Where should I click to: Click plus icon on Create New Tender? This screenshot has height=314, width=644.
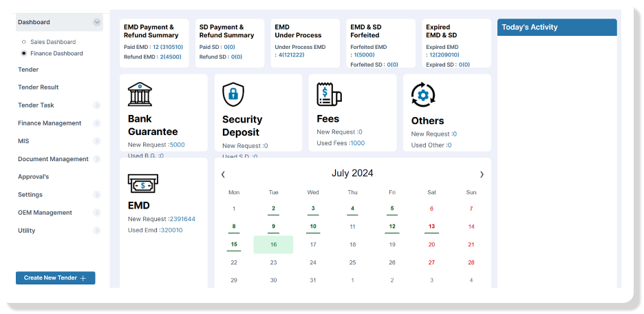[83, 278]
